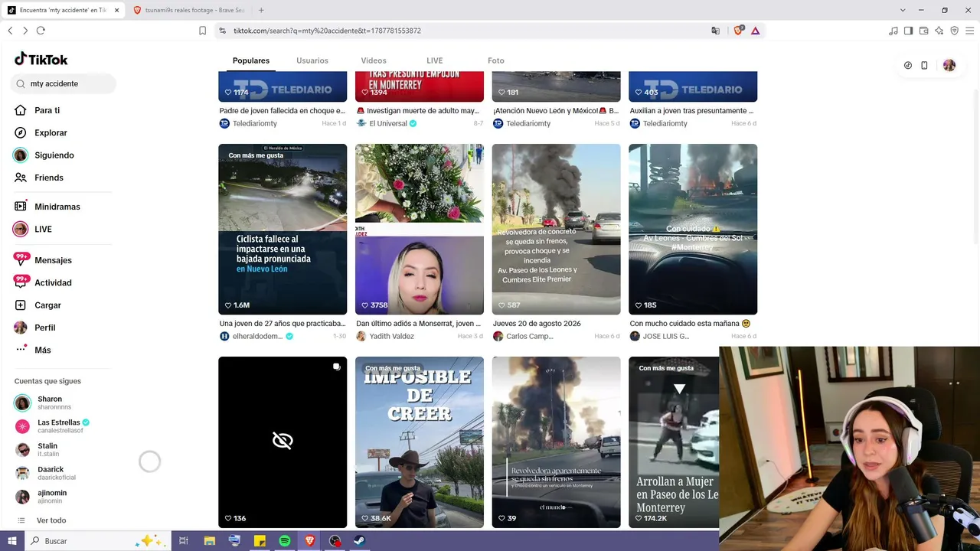Bookmark this page
The width and height of the screenshot is (980, 551).
202,31
